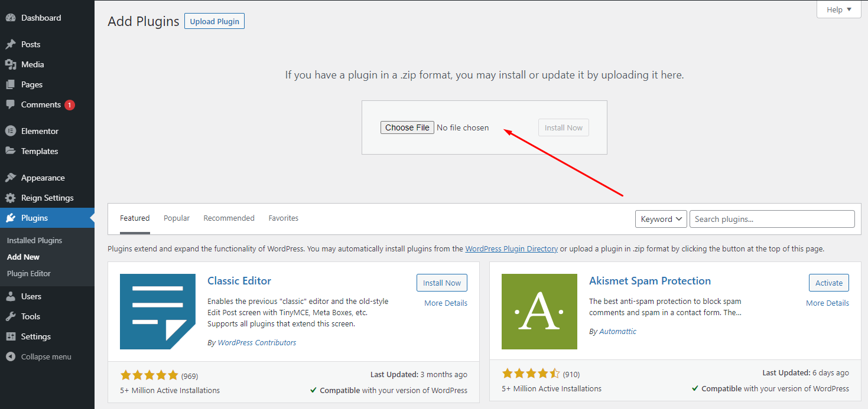Open the Users menu label

(31, 296)
